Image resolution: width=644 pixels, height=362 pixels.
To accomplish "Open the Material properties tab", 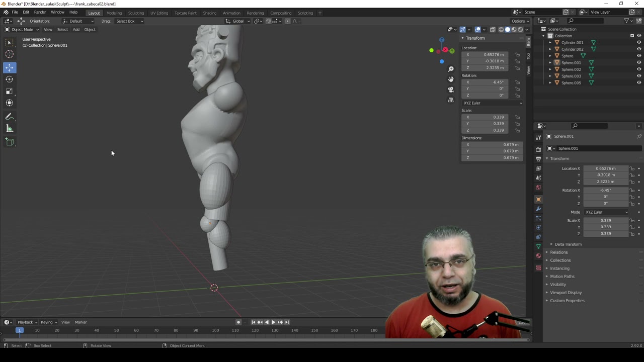I will coord(538,256).
